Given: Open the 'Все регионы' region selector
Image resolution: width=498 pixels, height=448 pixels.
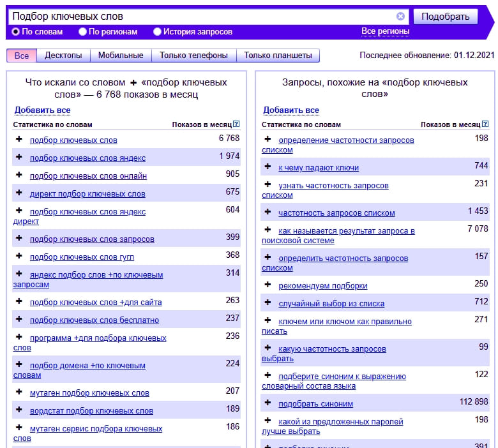Looking at the screenshot, I should click(x=385, y=31).
